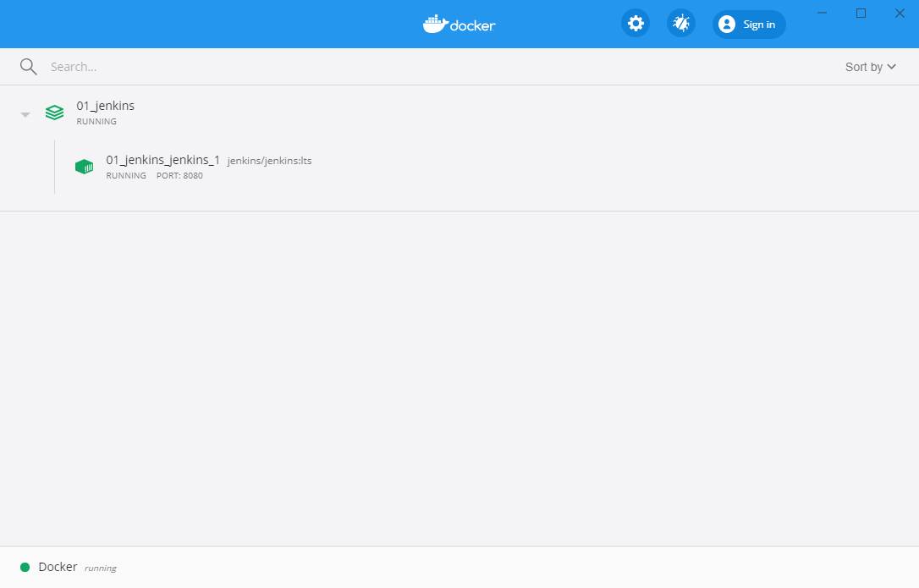Select the 01_jenkins_jenkins_1 container entry
The image size is (919, 588).
163,160
